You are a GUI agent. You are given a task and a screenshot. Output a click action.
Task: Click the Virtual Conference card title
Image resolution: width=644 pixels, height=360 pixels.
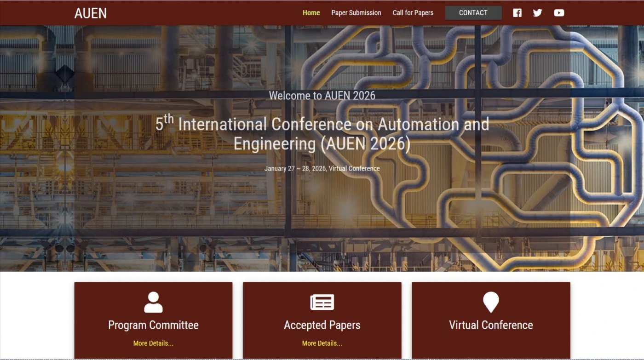click(x=491, y=325)
